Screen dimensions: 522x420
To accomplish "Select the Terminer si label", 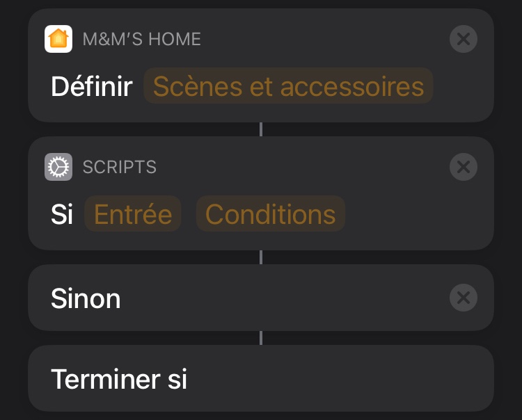I will click(x=119, y=380).
